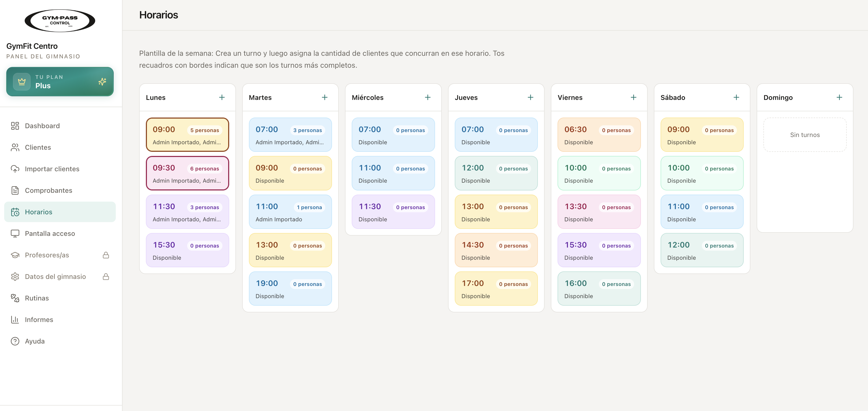868x411 pixels.
Task: Open Lunes 09:00 shift with 5 personas
Action: pyautogui.click(x=187, y=135)
